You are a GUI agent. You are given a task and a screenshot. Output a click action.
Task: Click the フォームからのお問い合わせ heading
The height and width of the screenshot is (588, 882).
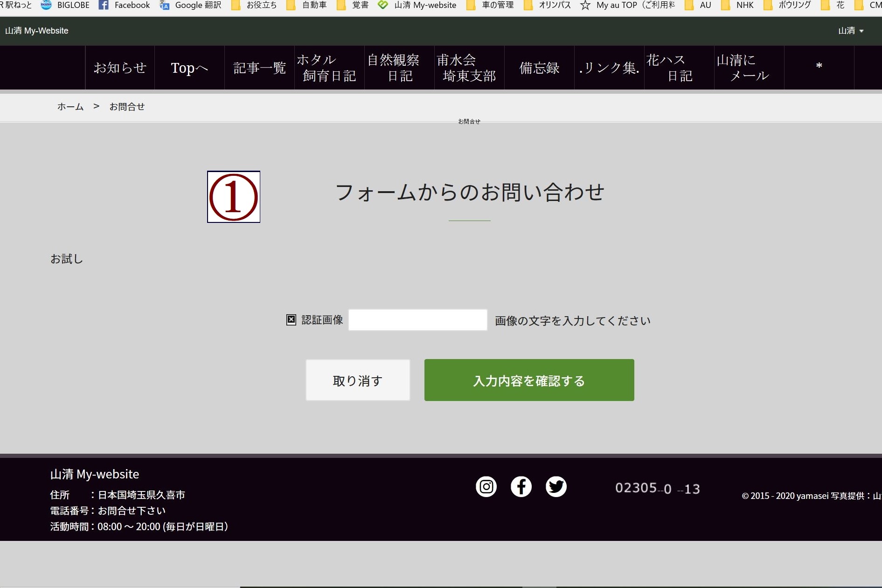point(470,192)
